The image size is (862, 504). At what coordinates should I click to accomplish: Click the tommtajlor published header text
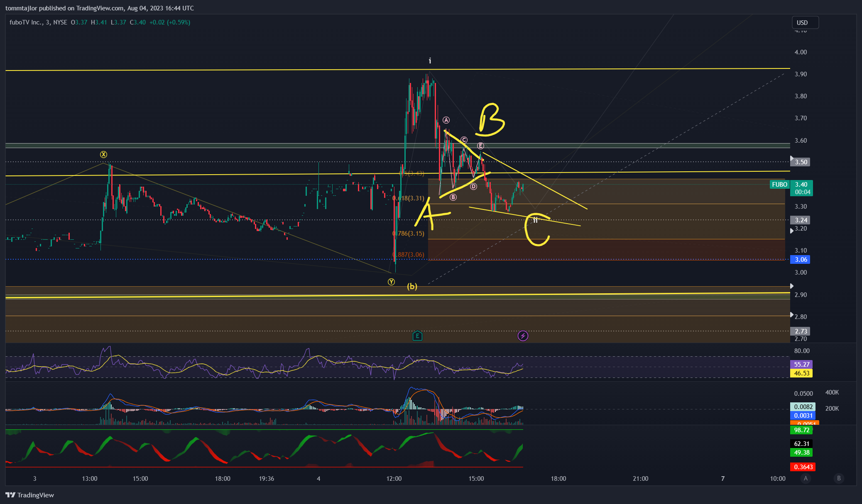(x=100, y=8)
